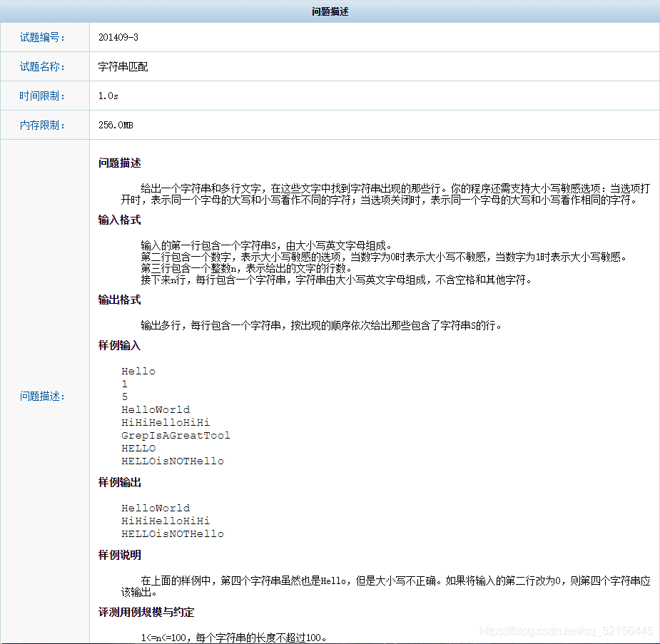Viewport: 660px width, 644px height.
Task: Click the 时间限制 label
Action: [42, 96]
